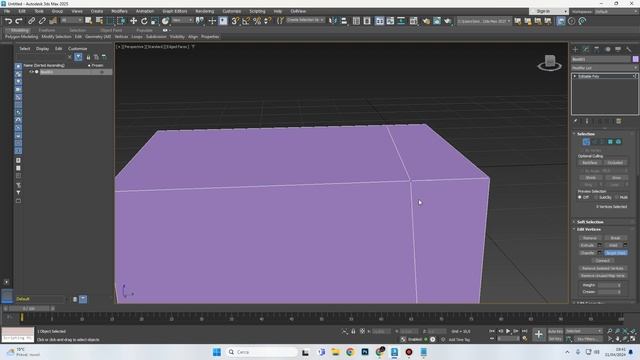Open the Modifier List dropdown
The image size is (640, 360).
point(604,68)
